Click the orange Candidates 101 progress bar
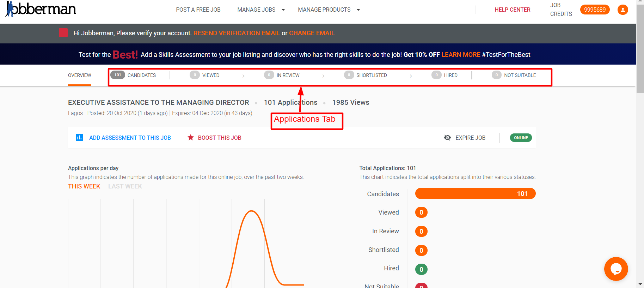The height and width of the screenshot is (288, 644). coord(475,193)
